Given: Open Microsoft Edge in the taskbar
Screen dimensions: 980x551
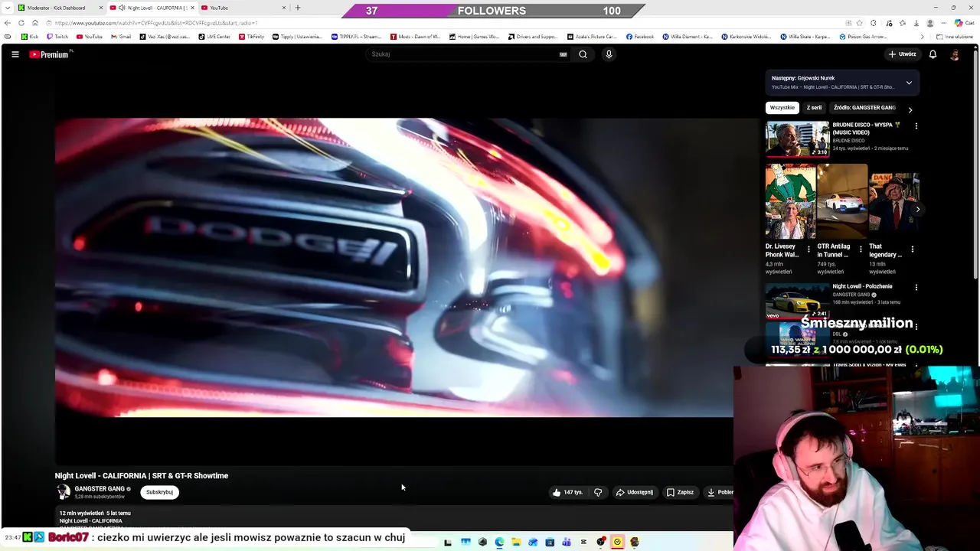Looking at the screenshot, I should [x=499, y=542].
